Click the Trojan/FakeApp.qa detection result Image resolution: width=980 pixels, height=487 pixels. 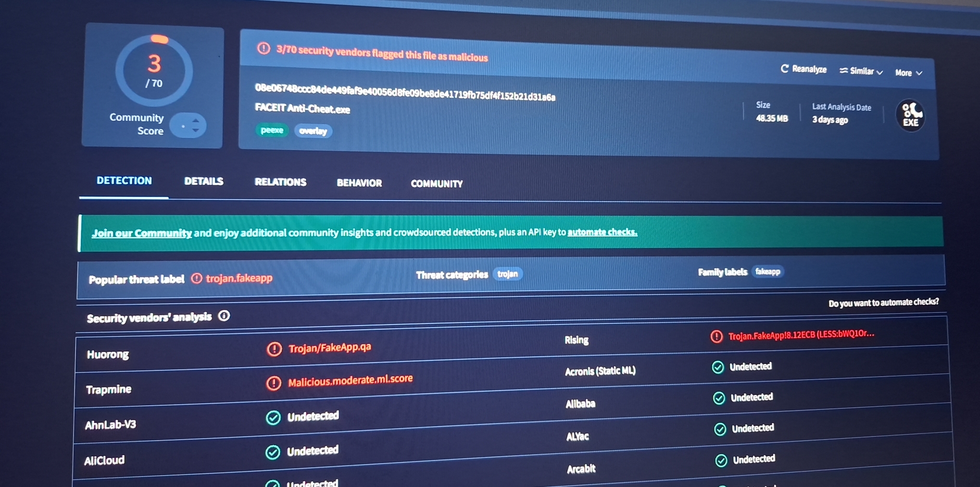(330, 347)
